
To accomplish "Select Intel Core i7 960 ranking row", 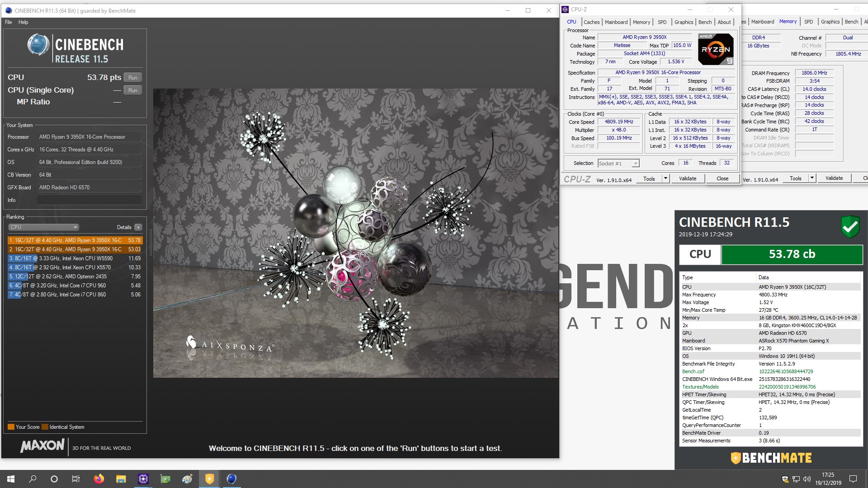I will (75, 286).
